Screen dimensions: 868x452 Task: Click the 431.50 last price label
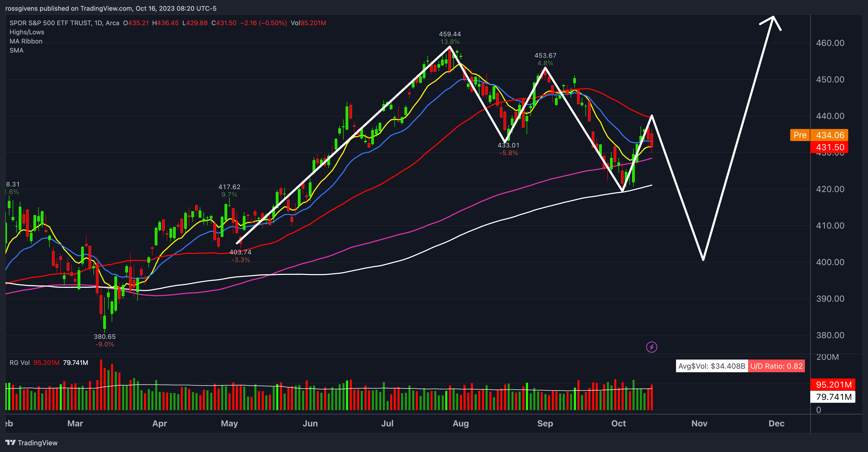[829, 147]
